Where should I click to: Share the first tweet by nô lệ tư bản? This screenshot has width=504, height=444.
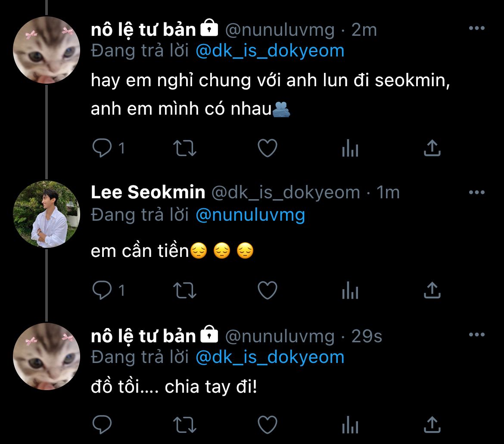click(432, 148)
